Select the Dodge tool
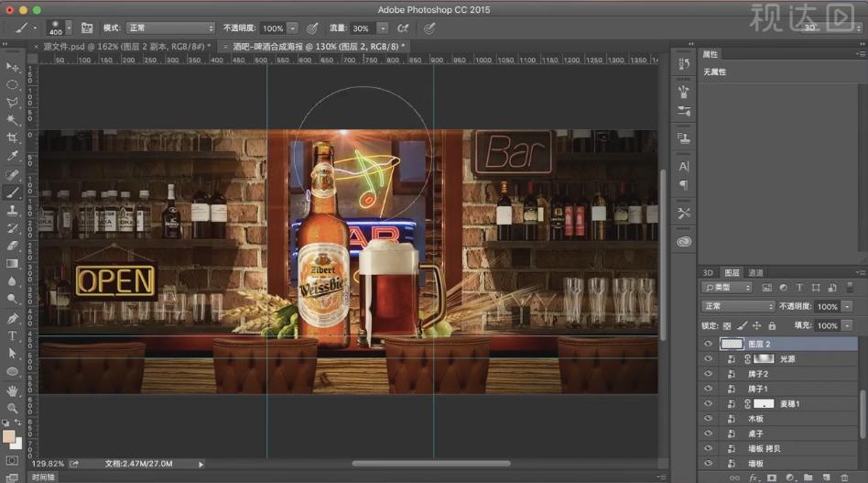The height and width of the screenshot is (483, 868). click(x=12, y=299)
